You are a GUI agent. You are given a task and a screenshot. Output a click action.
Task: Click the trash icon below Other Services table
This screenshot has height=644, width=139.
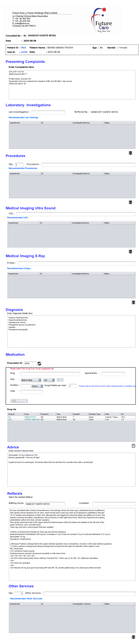click(133, 637)
